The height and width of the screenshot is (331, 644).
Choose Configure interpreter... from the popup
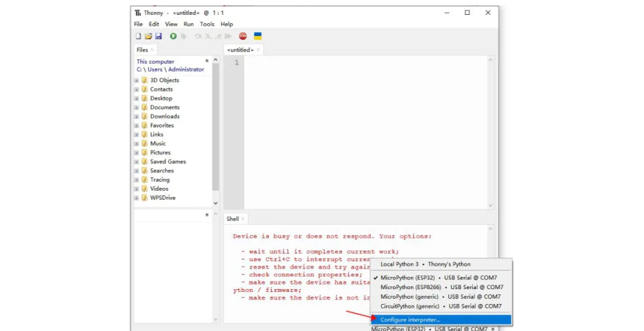(441, 319)
